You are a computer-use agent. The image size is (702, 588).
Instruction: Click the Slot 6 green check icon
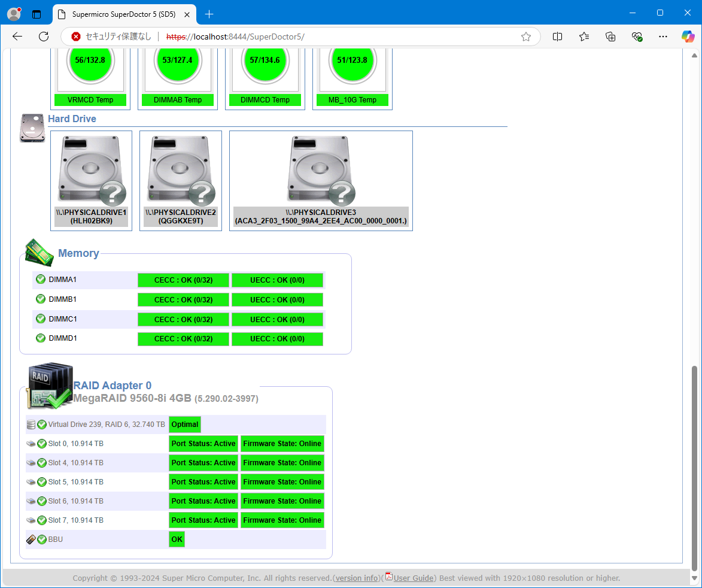(42, 501)
